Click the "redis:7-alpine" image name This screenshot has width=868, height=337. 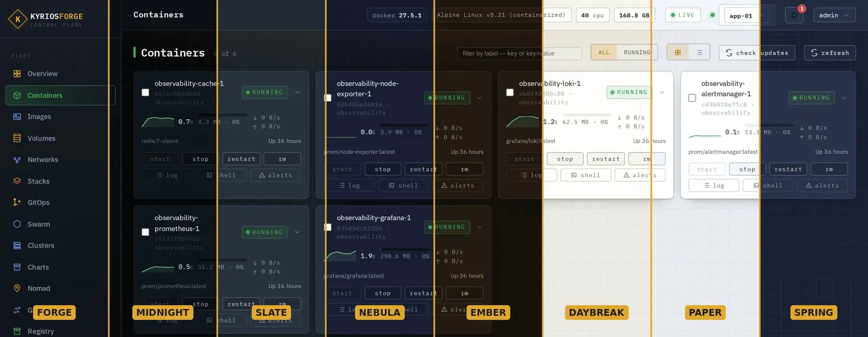click(160, 141)
